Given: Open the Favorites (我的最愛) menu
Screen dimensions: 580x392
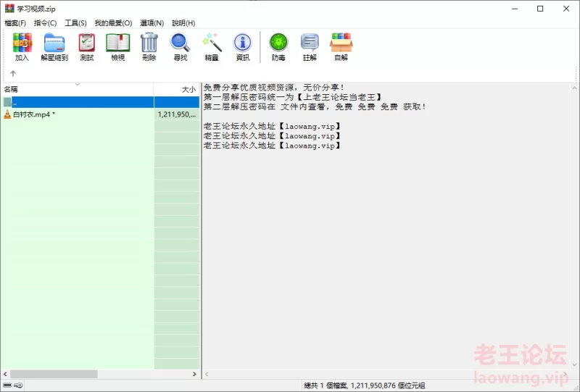Looking at the screenshot, I should pyautogui.click(x=113, y=23).
